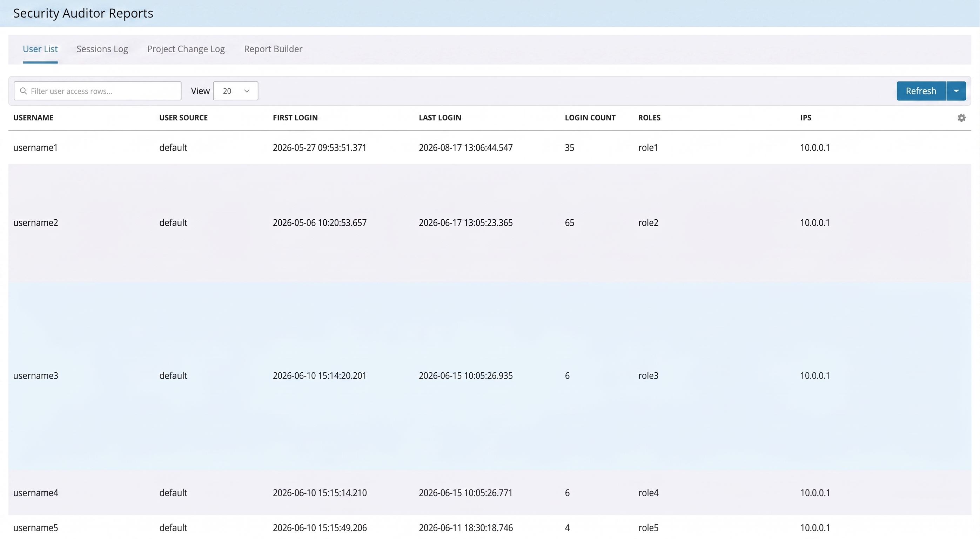Click first login 2026-05-06 10:20:53.657
Image resolution: width=980 pixels, height=539 pixels.
(x=320, y=223)
